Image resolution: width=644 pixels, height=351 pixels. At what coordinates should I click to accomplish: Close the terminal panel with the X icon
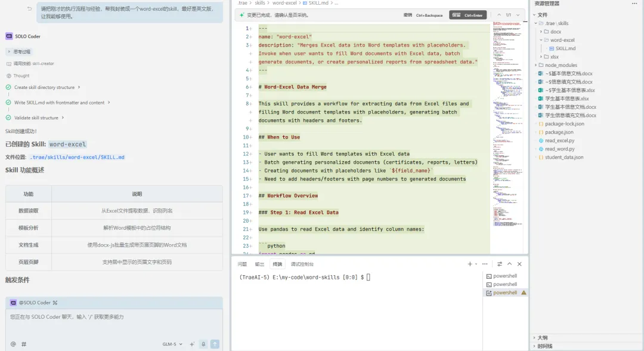[x=519, y=264]
